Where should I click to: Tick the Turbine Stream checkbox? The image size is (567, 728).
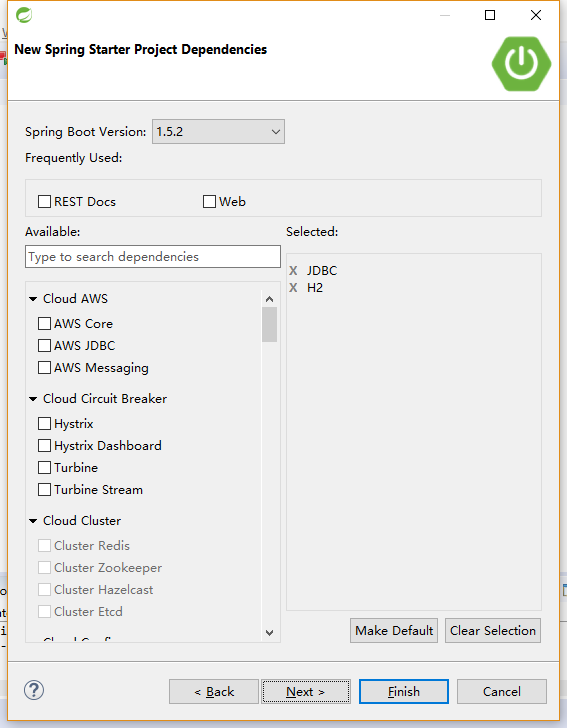[x=45, y=489]
